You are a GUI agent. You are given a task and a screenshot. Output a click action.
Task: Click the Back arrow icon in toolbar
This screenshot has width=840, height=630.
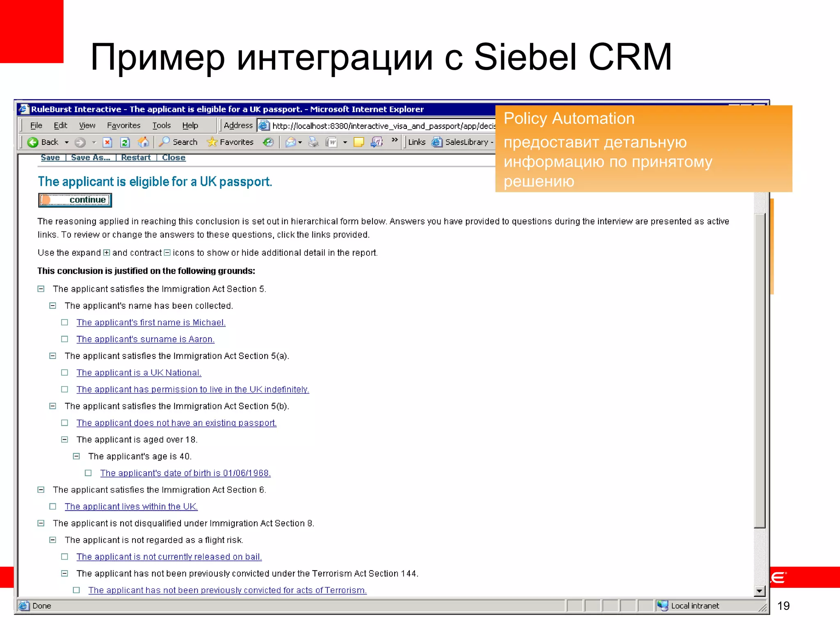32,142
